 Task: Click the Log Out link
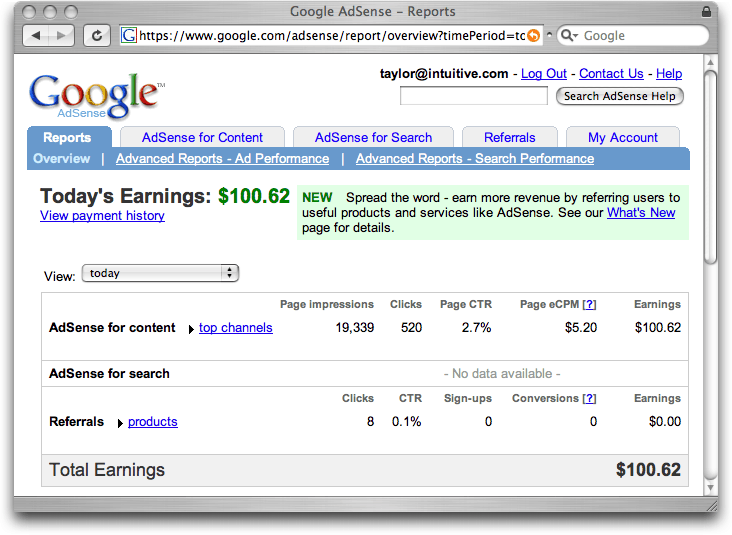tap(543, 74)
